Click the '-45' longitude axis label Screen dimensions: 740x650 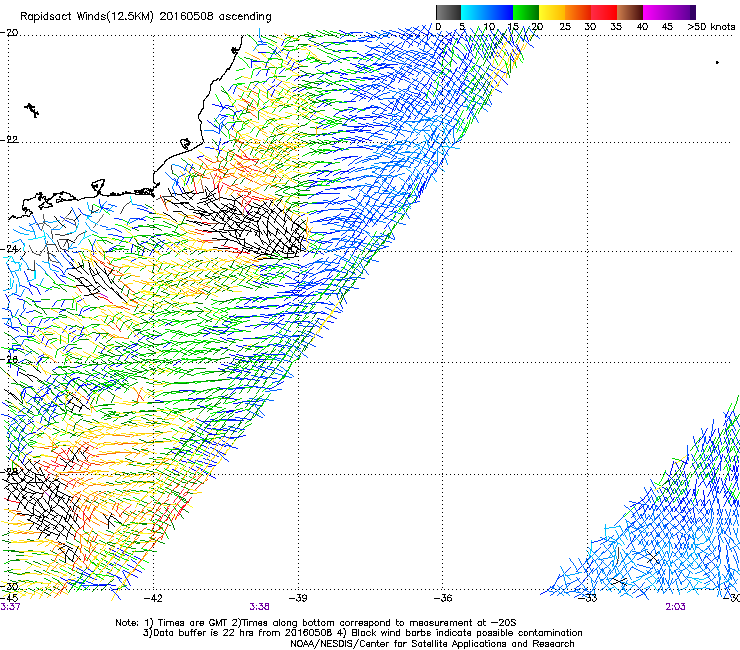point(9,598)
